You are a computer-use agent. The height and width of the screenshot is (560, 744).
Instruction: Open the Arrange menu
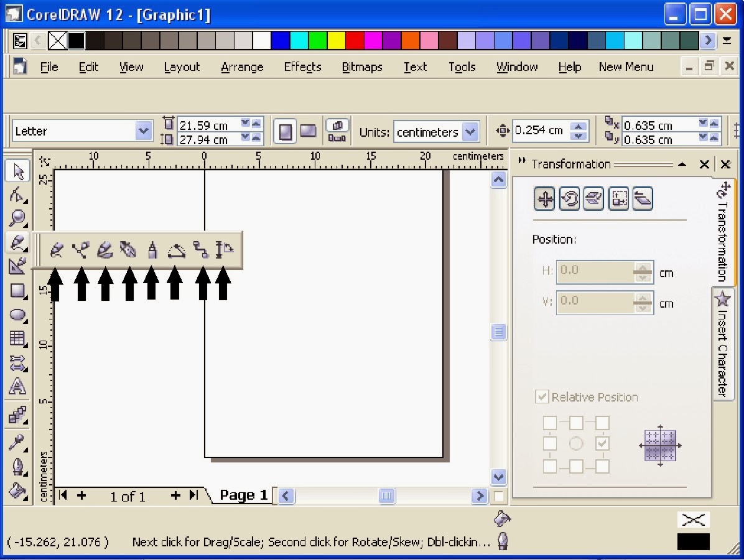(x=242, y=67)
